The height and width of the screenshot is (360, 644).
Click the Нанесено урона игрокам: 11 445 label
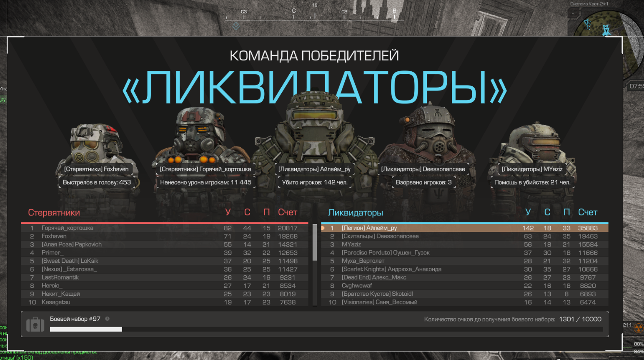point(205,182)
